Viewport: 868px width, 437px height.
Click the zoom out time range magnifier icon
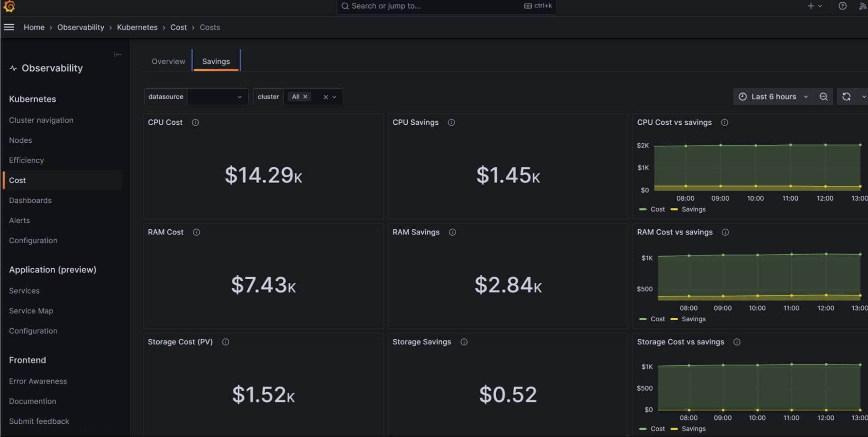823,96
